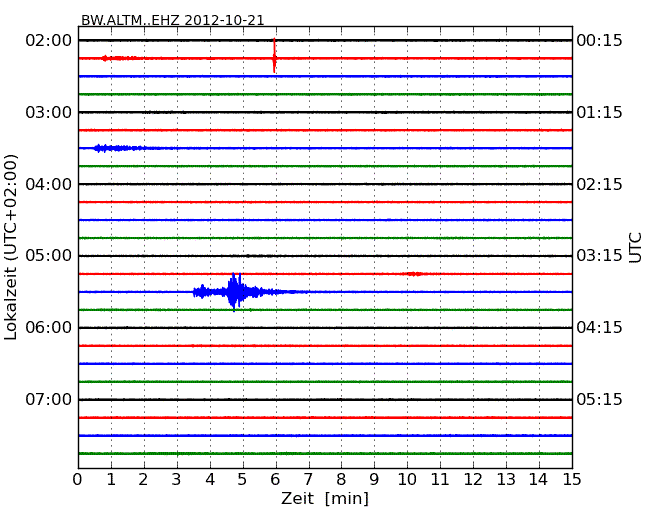Click the x-axis tick label 12
This screenshot has height=520, width=650.
473,480
